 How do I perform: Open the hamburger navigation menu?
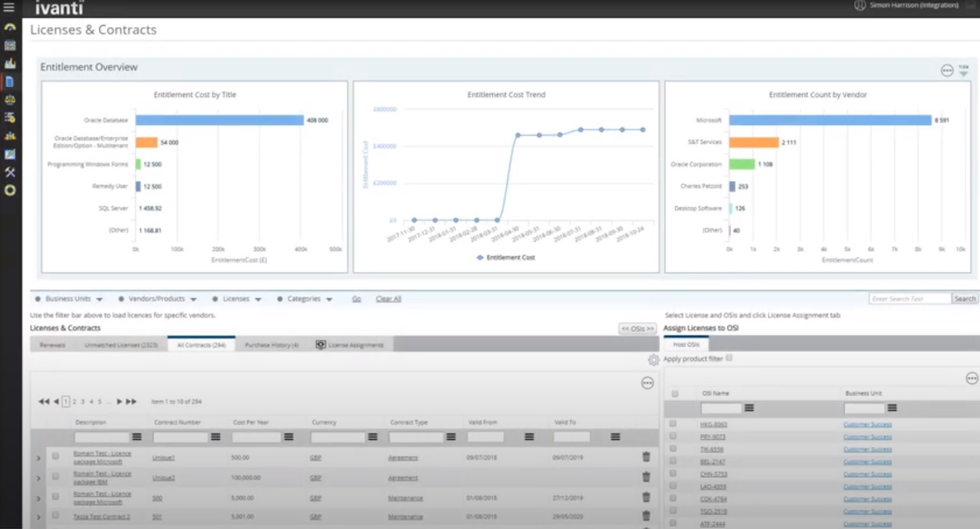click(x=9, y=7)
